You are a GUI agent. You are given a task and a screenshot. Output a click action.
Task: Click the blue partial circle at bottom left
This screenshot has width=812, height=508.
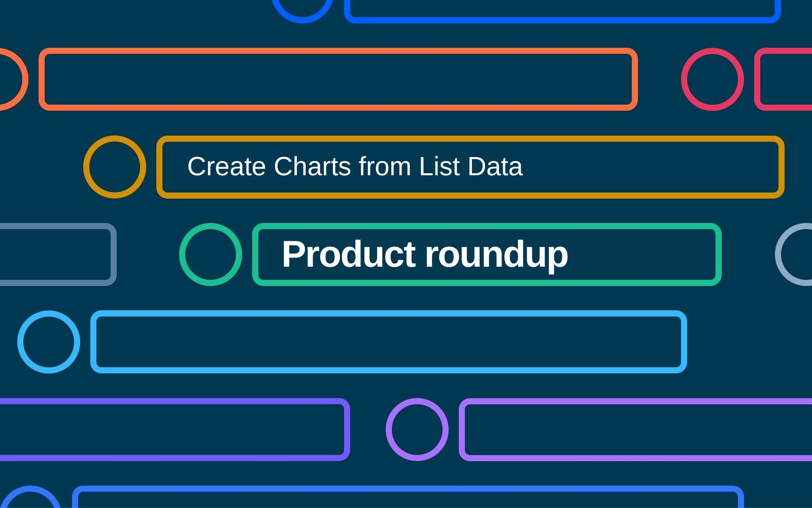(x=30, y=498)
